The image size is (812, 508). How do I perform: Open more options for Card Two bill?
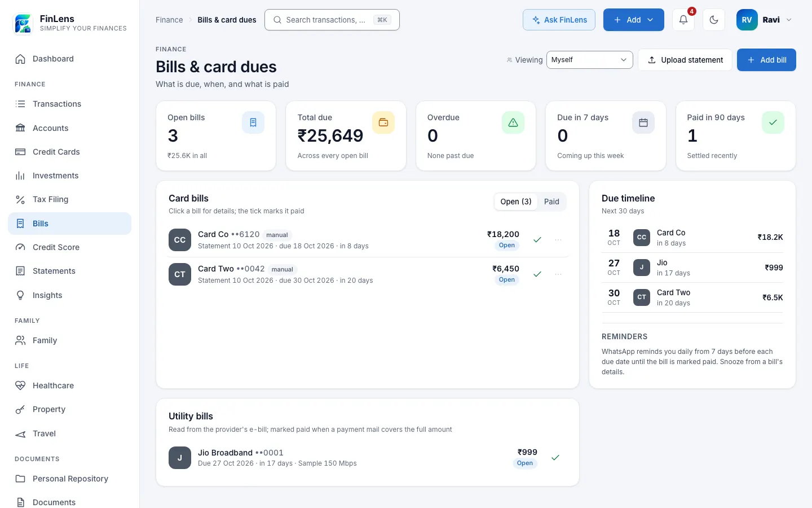558,274
